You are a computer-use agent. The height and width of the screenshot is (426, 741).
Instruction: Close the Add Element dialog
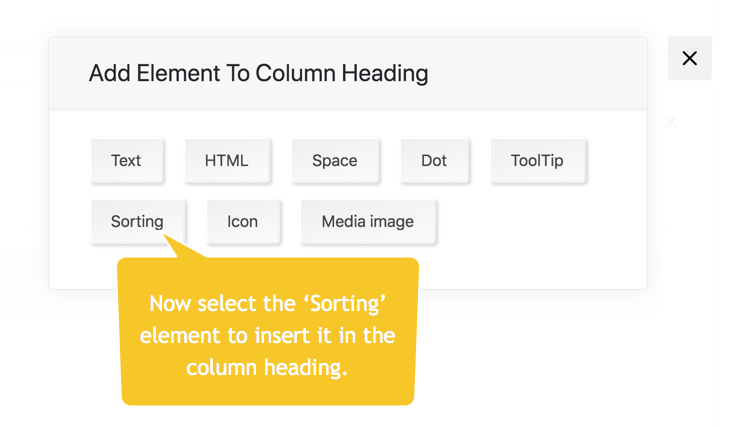[689, 58]
